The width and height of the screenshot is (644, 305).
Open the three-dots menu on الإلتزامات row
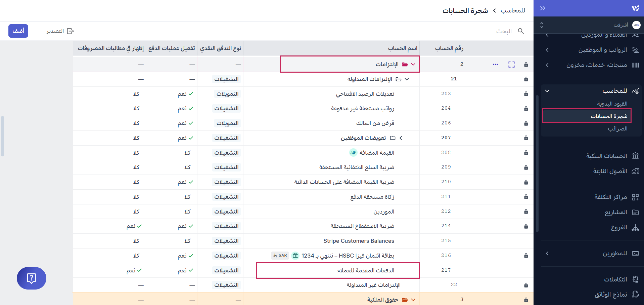coord(495,64)
